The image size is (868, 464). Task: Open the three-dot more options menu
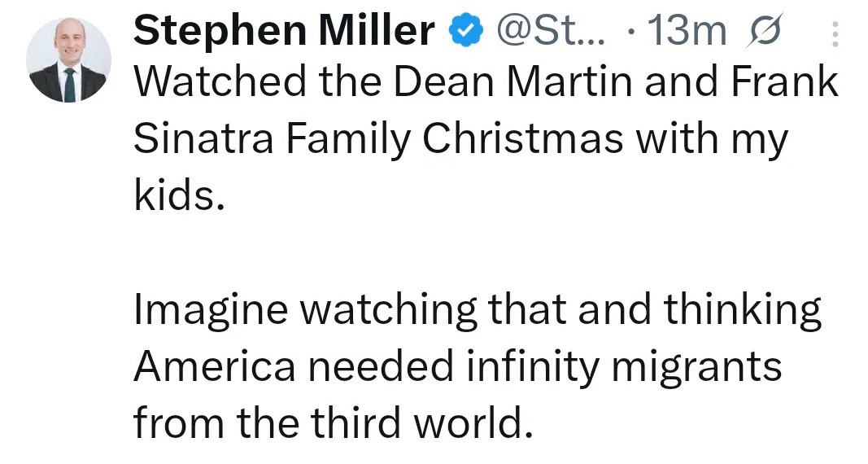[x=837, y=34]
